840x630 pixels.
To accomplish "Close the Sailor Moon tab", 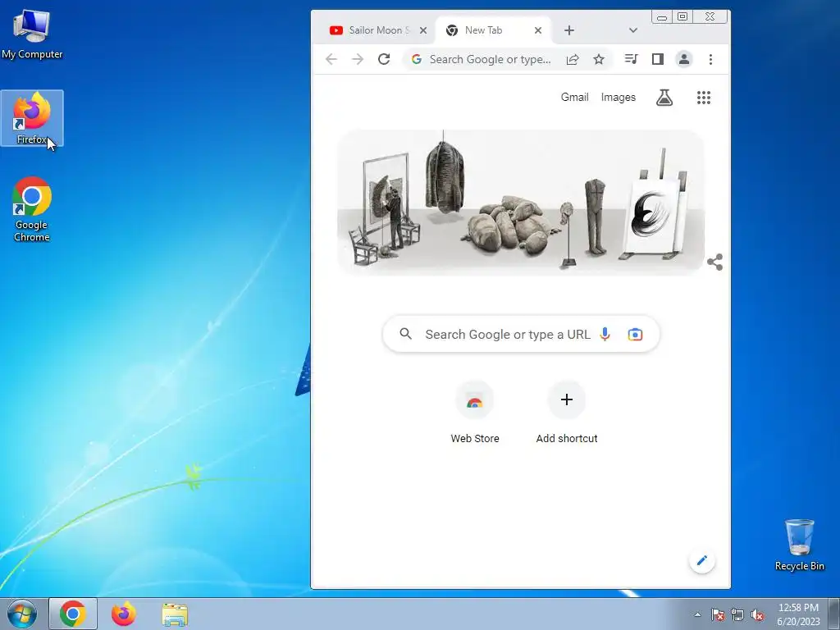I will (x=423, y=30).
